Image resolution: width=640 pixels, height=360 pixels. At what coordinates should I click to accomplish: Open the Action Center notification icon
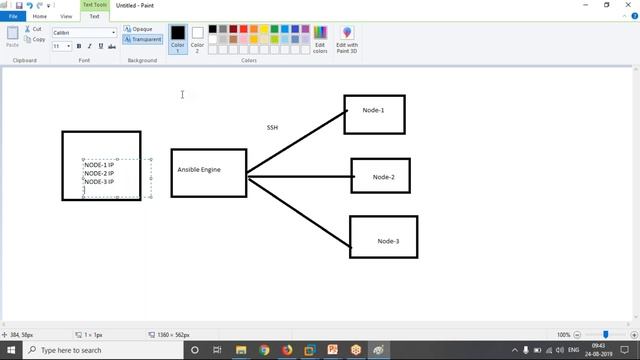pyautogui.click(x=624, y=350)
